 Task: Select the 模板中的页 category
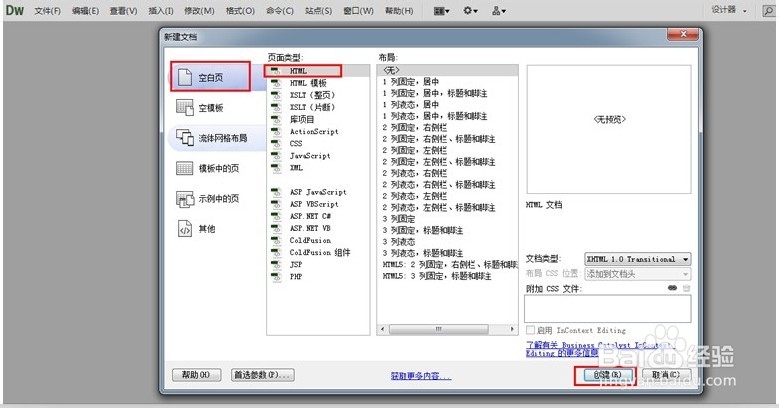point(210,168)
